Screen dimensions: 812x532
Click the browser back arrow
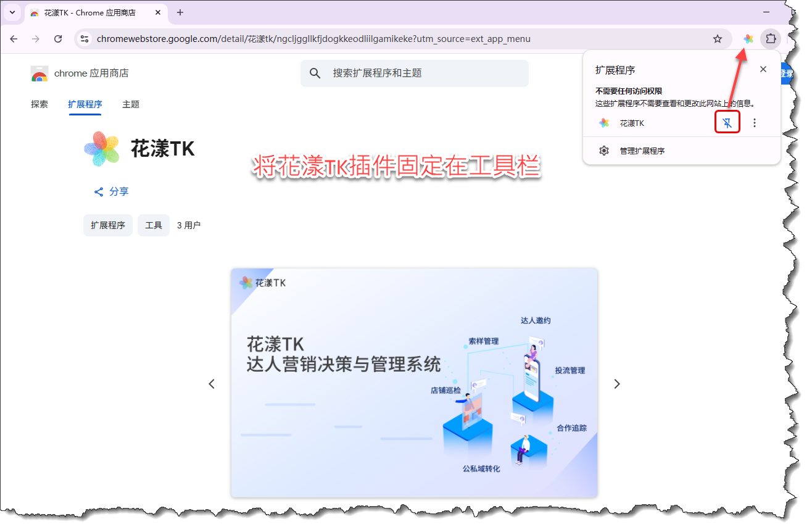pyautogui.click(x=14, y=39)
